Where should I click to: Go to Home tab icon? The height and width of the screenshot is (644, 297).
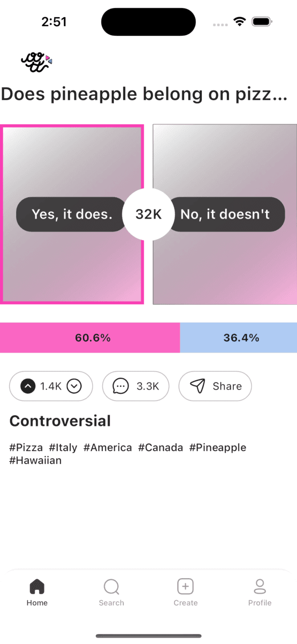tap(37, 587)
